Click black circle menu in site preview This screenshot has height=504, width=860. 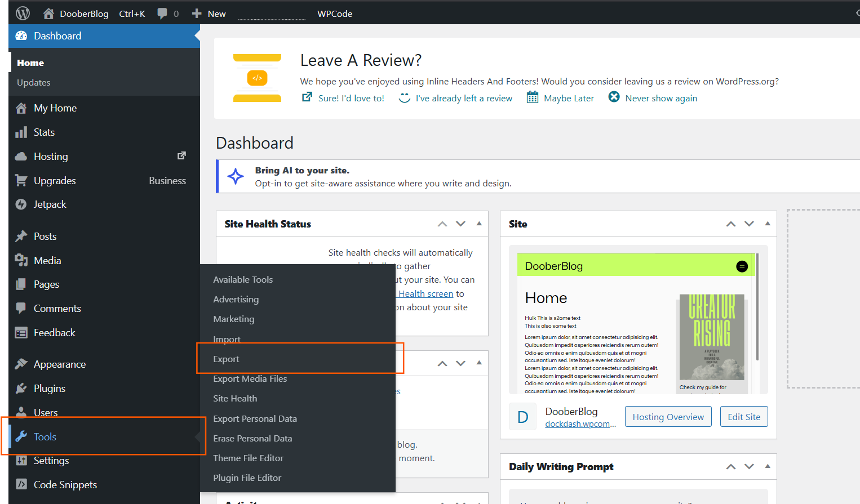click(x=742, y=266)
